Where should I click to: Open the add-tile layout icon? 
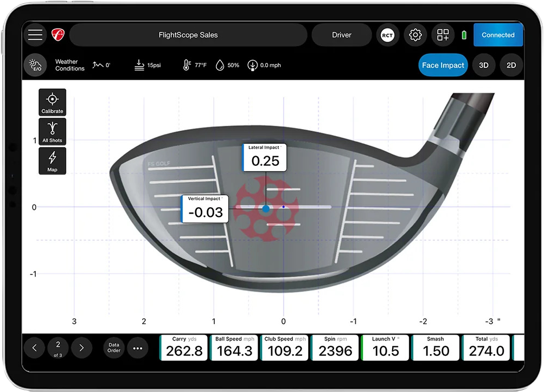click(x=443, y=35)
